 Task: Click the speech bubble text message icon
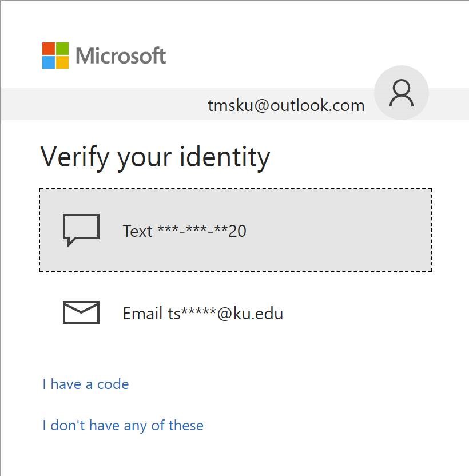(x=81, y=230)
